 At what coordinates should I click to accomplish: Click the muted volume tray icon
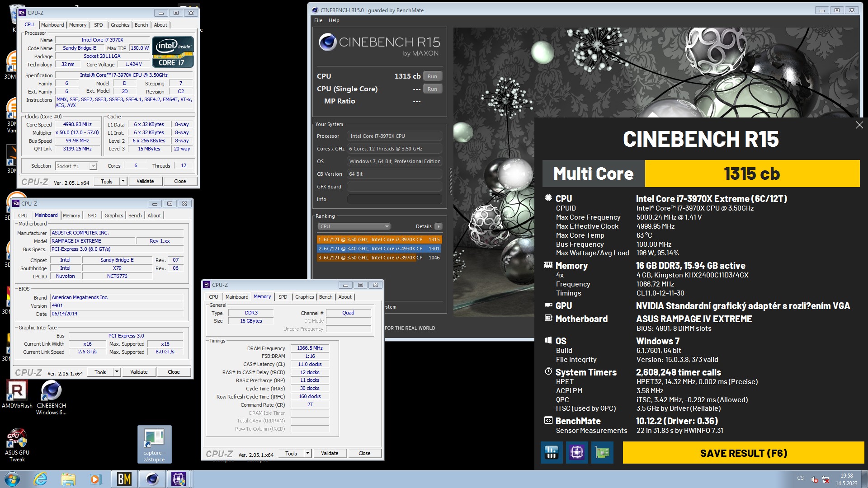point(814,480)
